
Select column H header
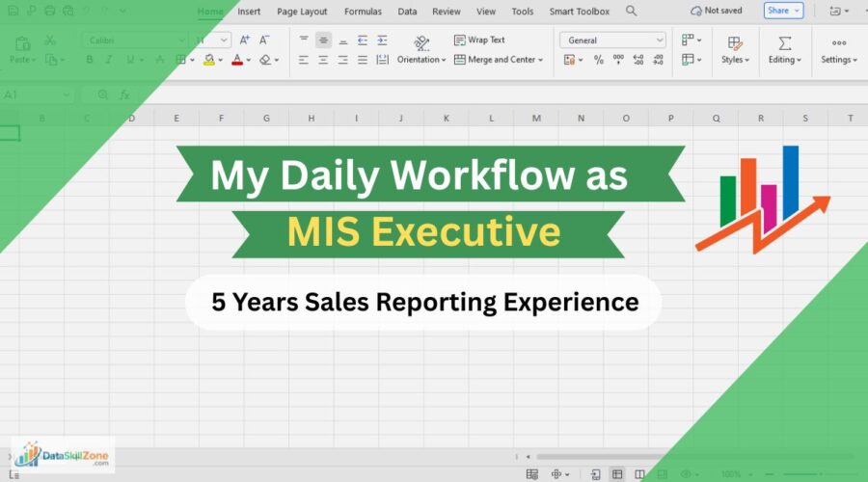312,118
